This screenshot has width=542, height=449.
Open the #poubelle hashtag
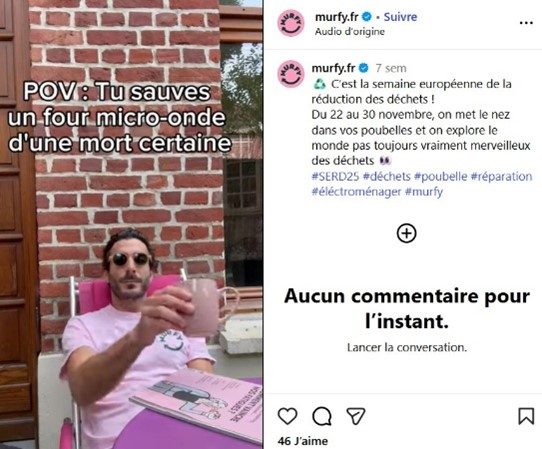(441, 176)
